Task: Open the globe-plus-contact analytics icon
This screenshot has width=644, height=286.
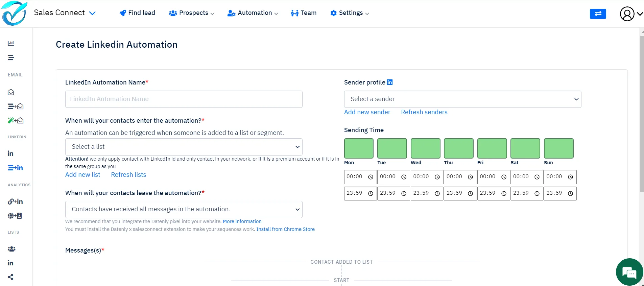Action: tap(15, 216)
